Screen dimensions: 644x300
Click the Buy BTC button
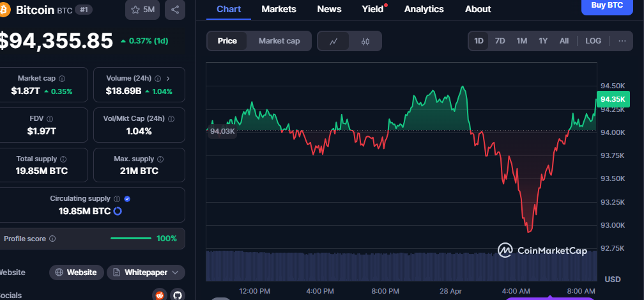tap(607, 6)
